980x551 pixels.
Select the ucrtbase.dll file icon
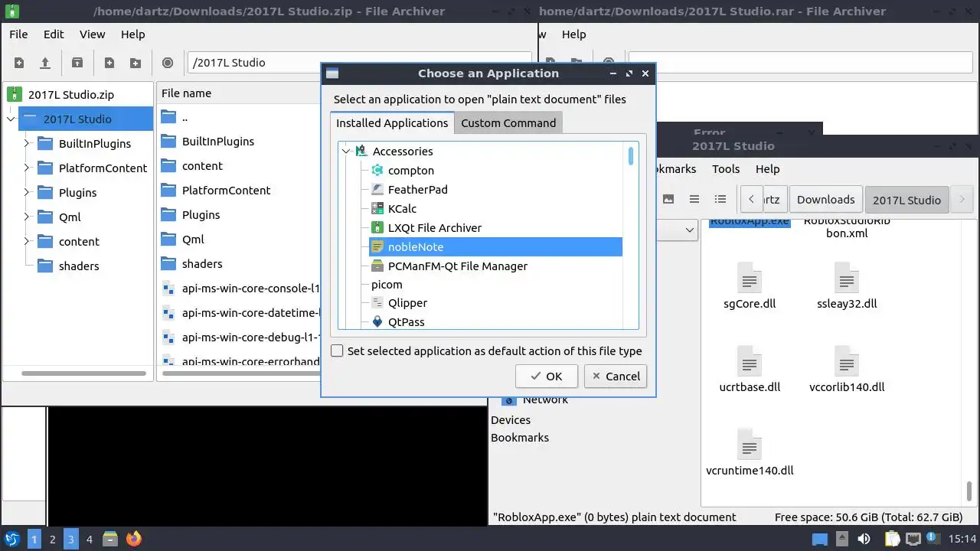750,360
